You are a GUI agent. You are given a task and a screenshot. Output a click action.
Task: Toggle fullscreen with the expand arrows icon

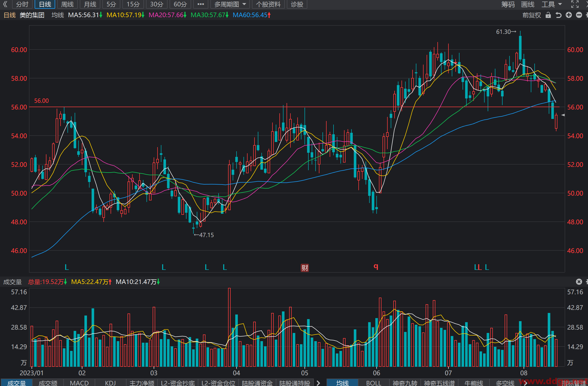(x=575, y=4)
